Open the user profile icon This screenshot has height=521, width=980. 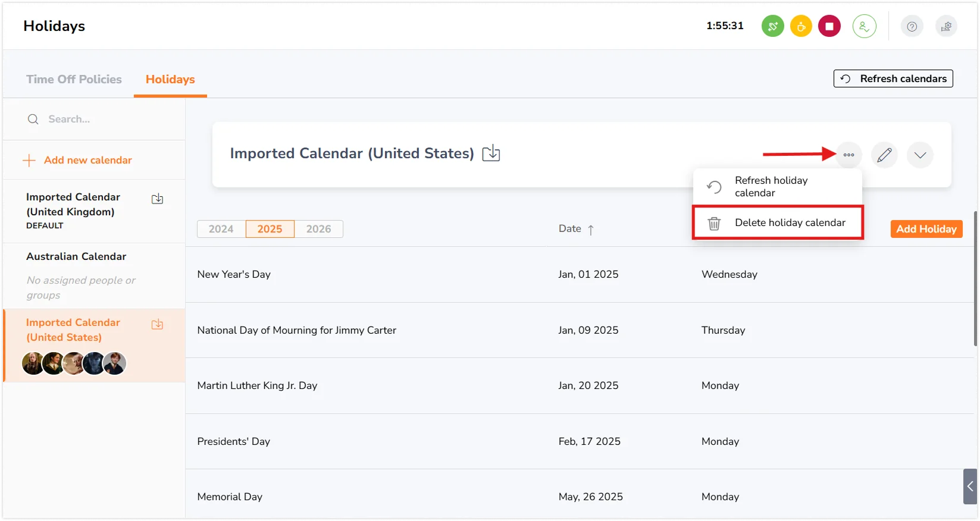click(864, 26)
